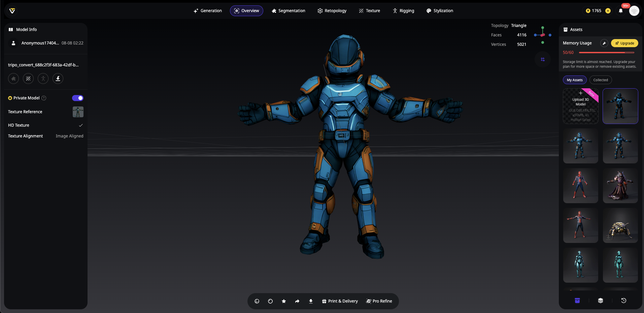Image resolution: width=644 pixels, height=313 pixels.
Task: Toggle the HD Texture checkmark
Action: point(81,125)
